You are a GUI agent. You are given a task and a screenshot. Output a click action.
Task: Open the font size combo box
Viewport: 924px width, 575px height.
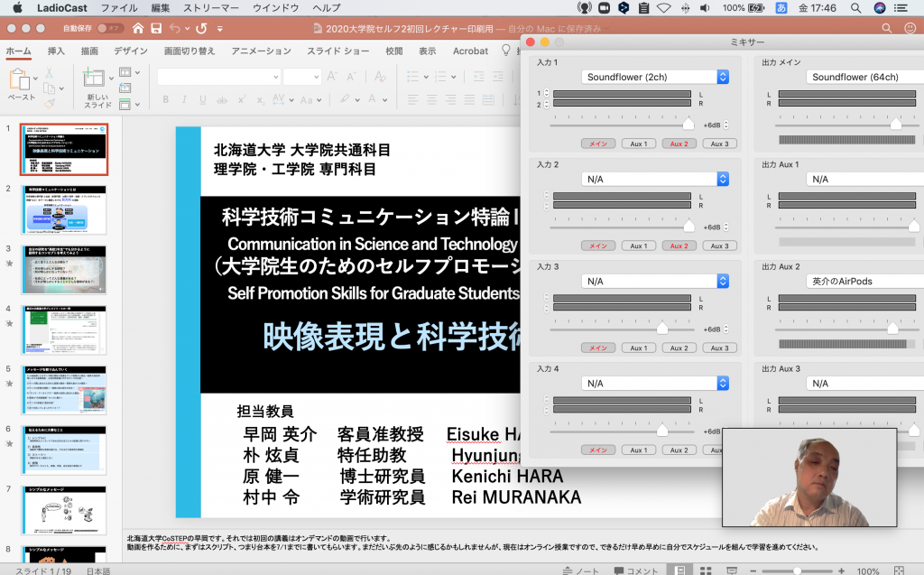301,77
